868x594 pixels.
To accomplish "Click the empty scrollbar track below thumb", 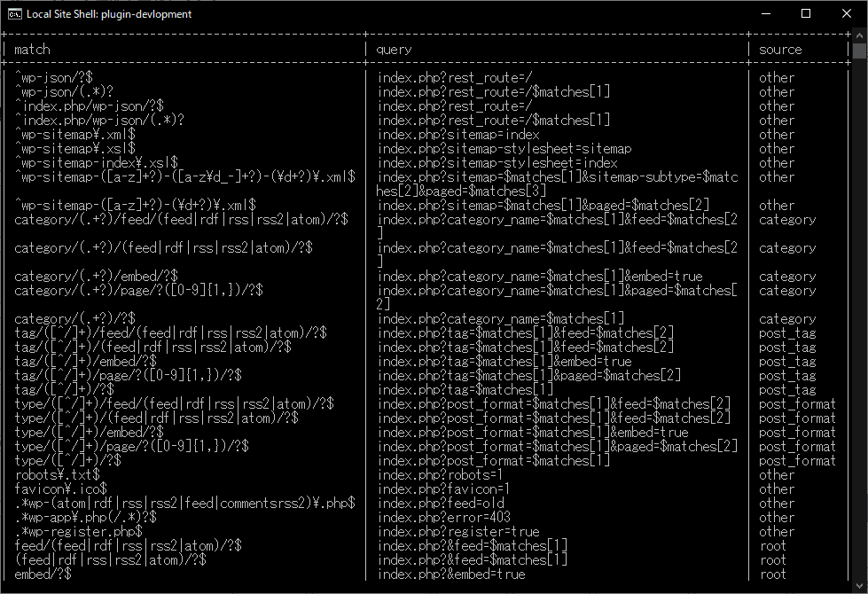I will (859, 318).
